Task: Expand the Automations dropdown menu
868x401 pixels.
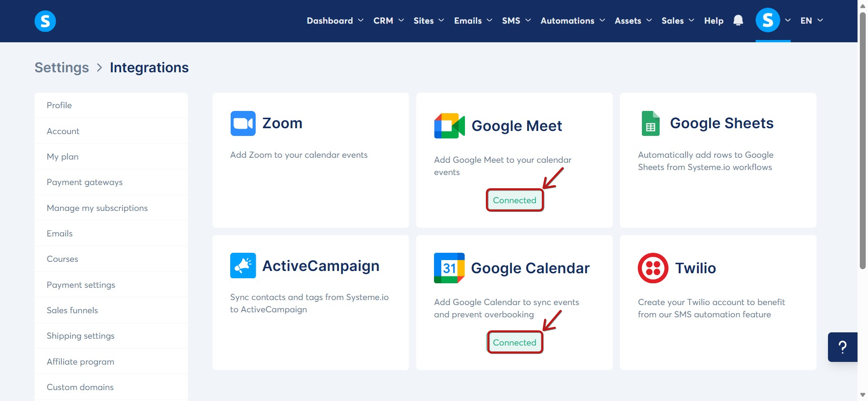Action: [573, 20]
